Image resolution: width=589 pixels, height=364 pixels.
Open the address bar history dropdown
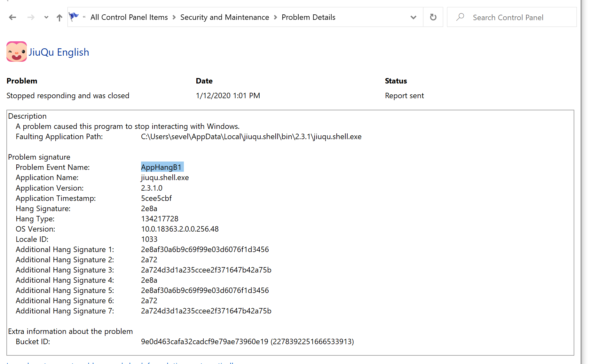tap(413, 17)
